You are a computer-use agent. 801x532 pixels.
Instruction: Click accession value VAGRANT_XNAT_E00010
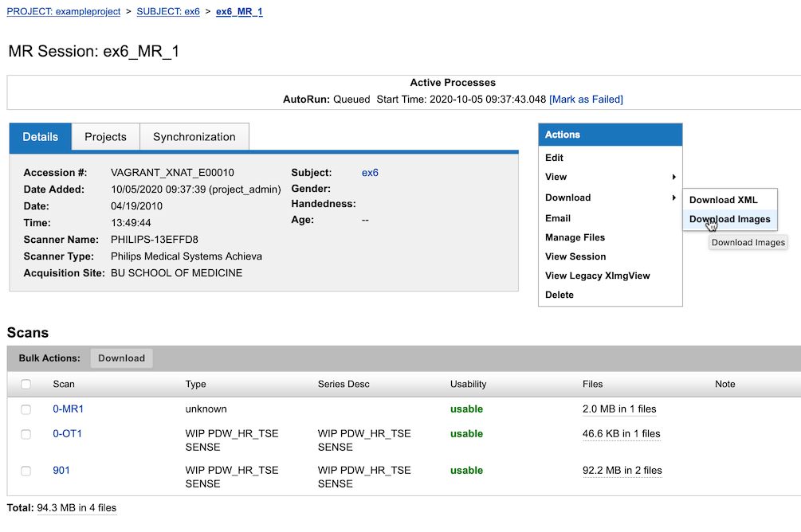[172, 173]
